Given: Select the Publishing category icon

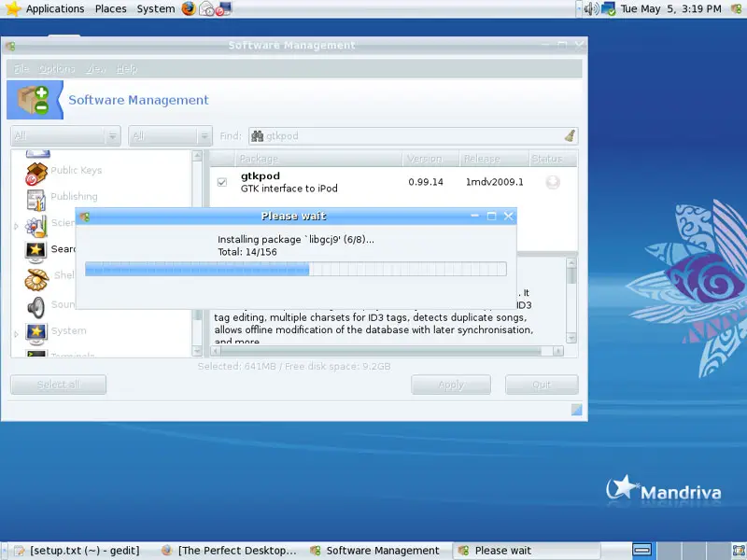Looking at the screenshot, I should (x=36, y=200).
